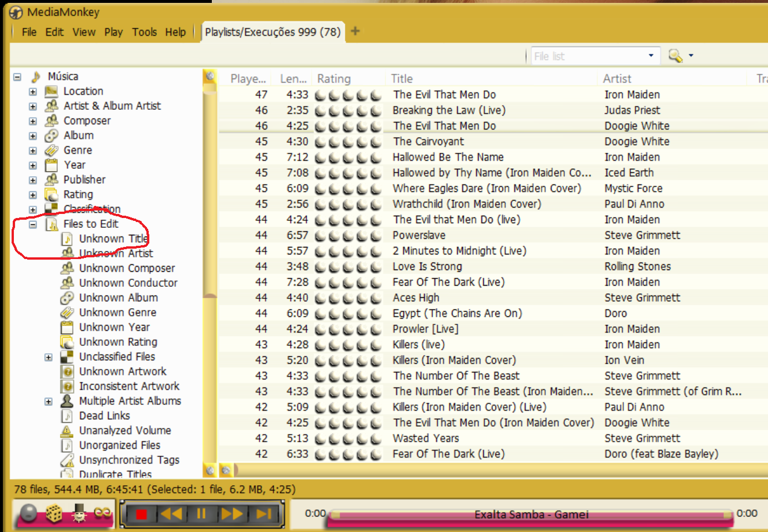Viewport: 768px width, 532px height.
Task: Click the shuffle dice icon
Action: (54, 513)
